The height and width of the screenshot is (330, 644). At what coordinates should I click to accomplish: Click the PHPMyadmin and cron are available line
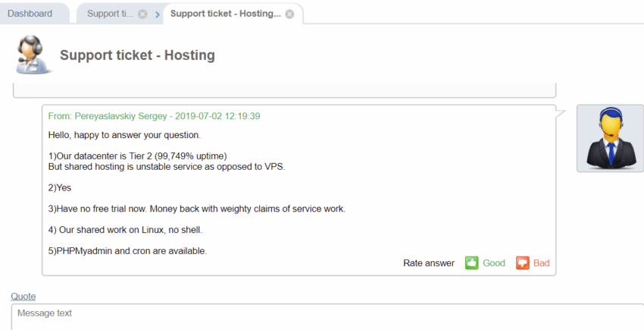(127, 250)
